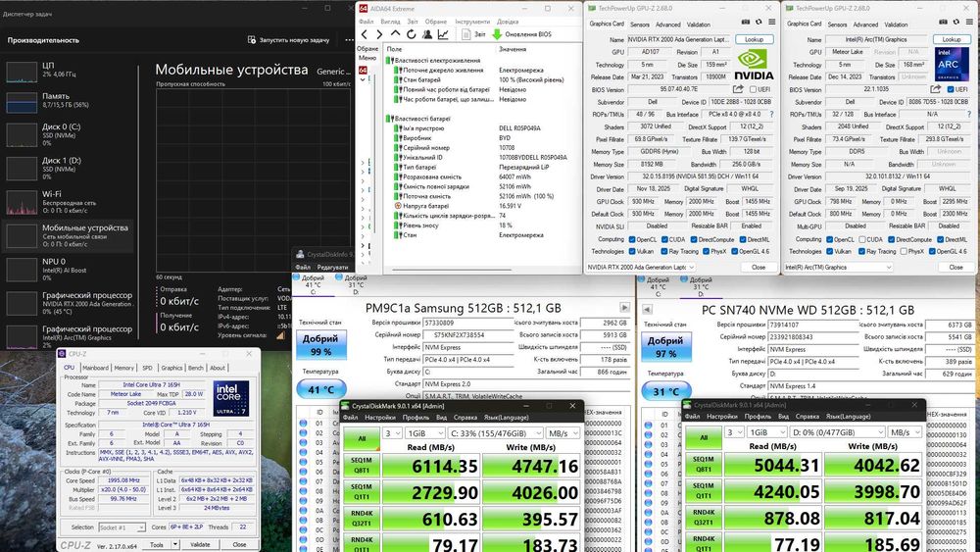Take screenshot in NVIDIA GPU-Z window
The width and height of the screenshot is (980, 552).
746,22
